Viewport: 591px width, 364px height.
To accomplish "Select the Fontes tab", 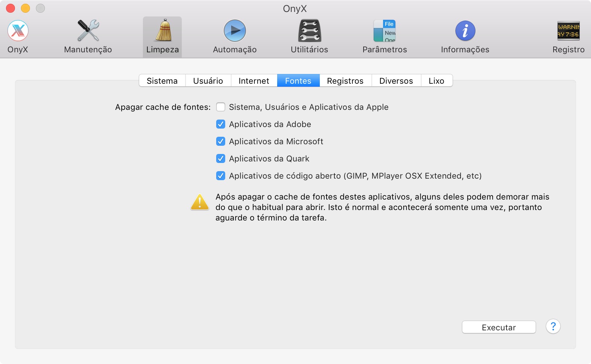I will [x=298, y=81].
